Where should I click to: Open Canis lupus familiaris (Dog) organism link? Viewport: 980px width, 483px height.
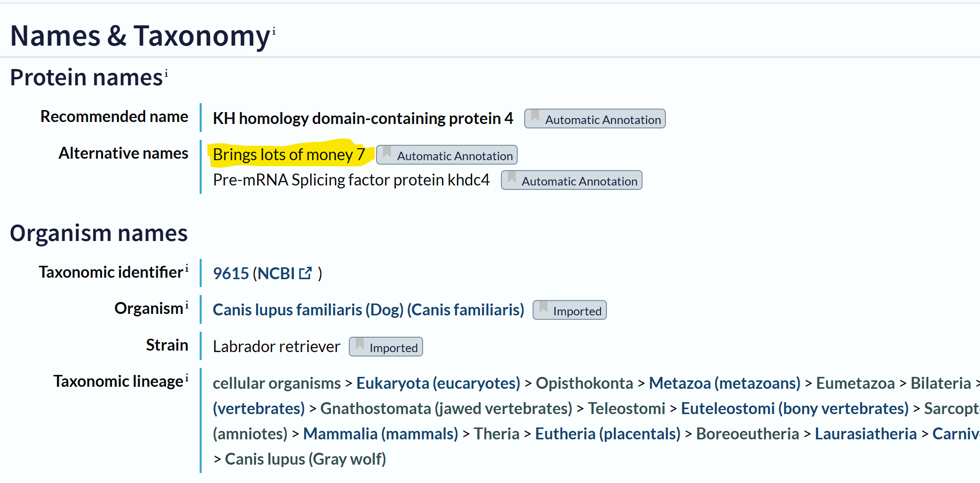[368, 310]
